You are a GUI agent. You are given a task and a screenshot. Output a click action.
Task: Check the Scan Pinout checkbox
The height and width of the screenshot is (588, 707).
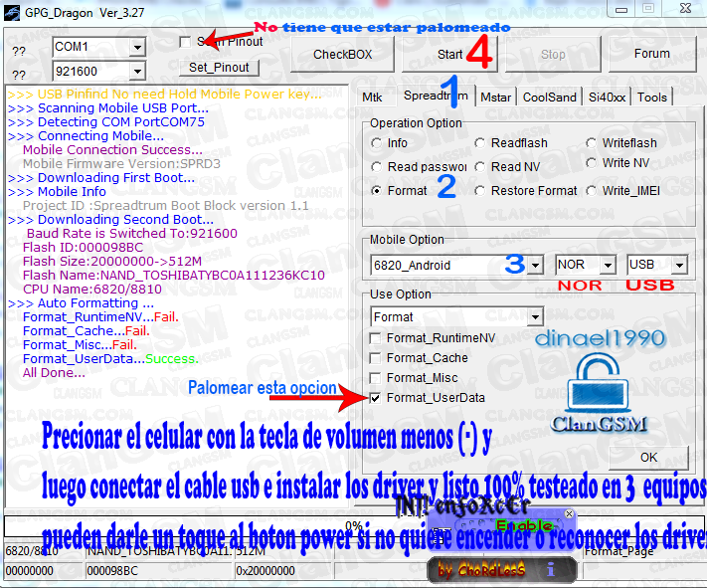coord(185,42)
